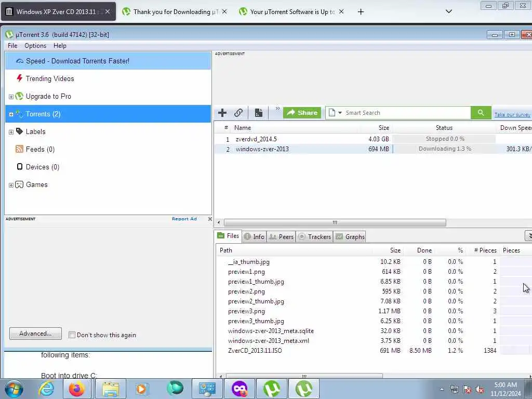532x399 pixels.
Task: Click the files pane horizontal scrollbar thumb
Action: click(304, 376)
